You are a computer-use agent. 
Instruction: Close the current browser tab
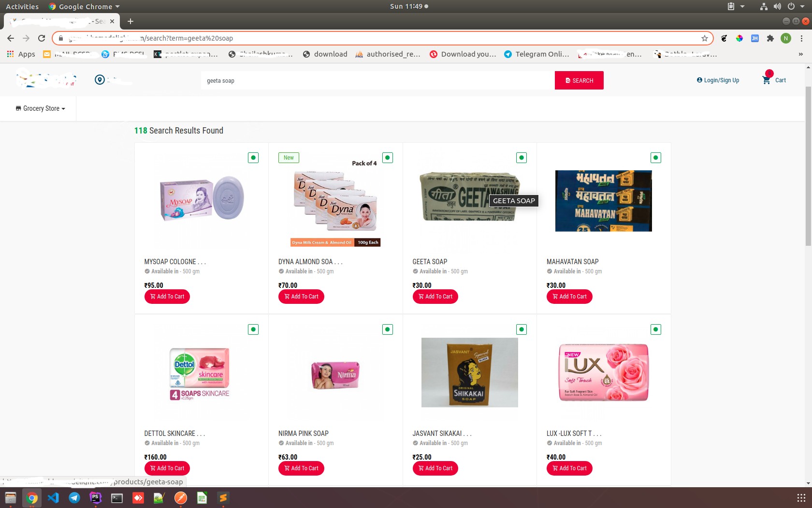point(112,21)
